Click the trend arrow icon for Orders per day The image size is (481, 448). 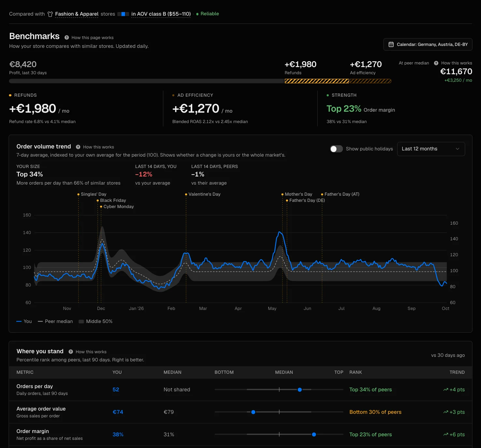446,390
